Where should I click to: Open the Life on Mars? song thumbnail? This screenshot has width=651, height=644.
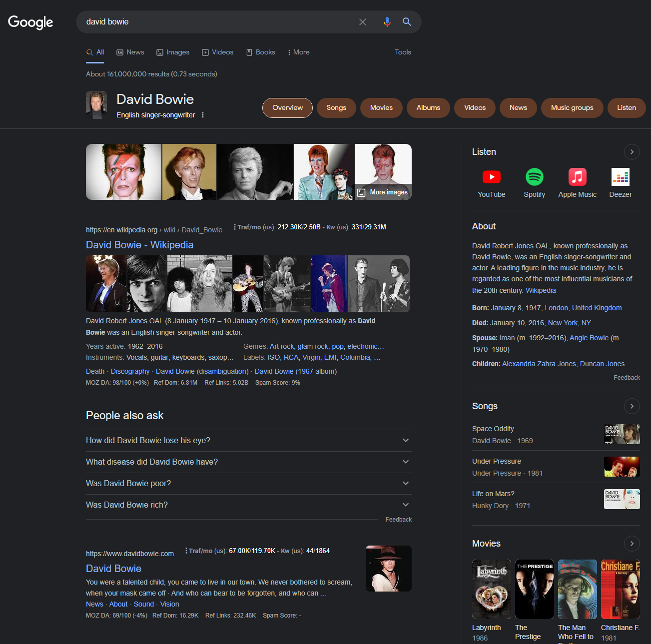[x=622, y=499]
